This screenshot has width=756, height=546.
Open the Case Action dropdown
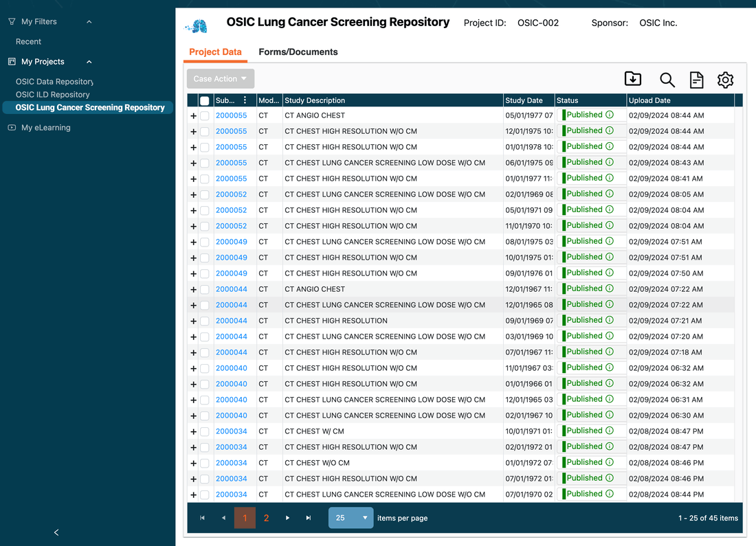coord(220,79)
